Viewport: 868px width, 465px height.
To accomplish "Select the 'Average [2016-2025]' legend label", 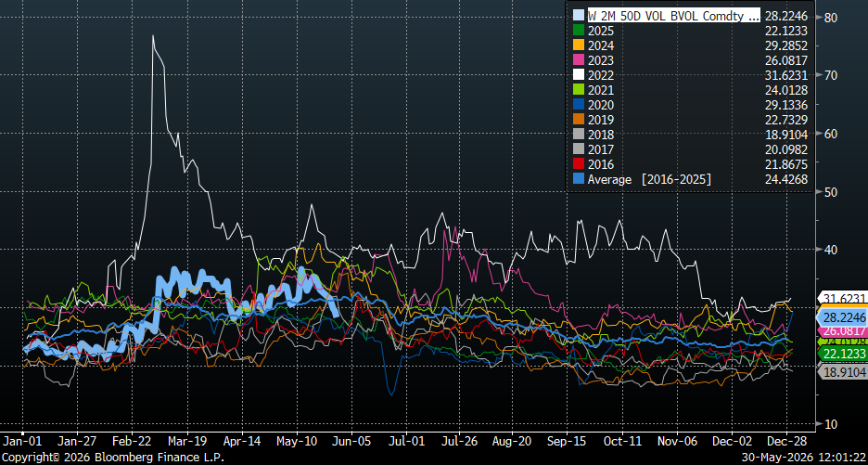I will click(x=650, y=179).
